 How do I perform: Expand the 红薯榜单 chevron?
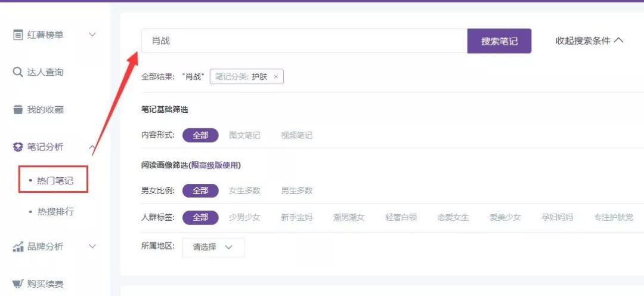(x=92, y=35)
